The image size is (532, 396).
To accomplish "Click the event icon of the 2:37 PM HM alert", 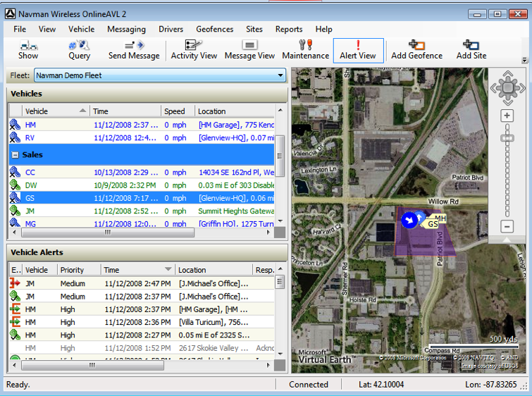I will (x=15, y=309).
